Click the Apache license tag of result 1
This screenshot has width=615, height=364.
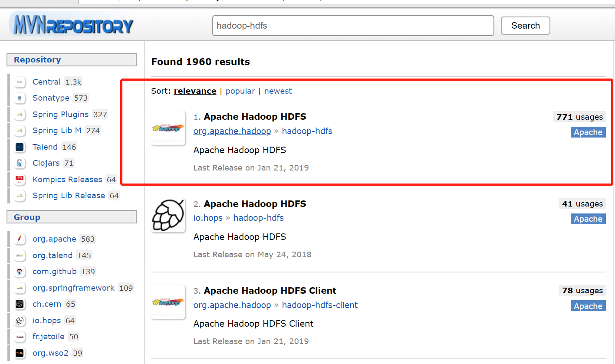[x=588, y=132]
